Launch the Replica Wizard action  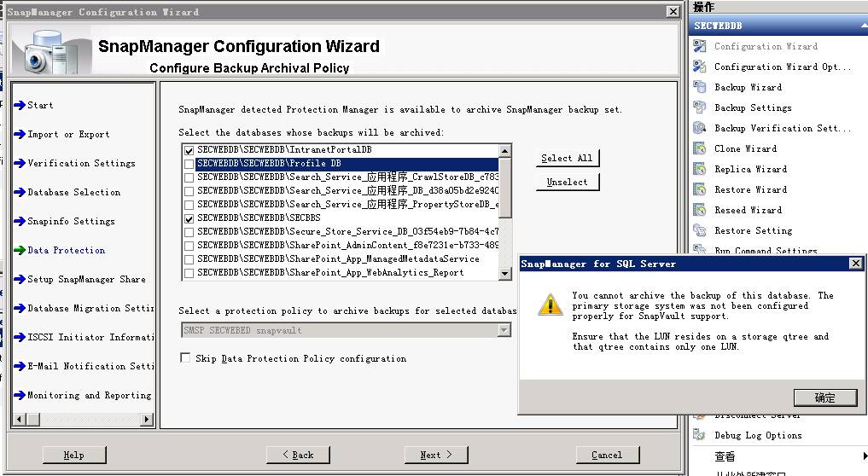point(750,170)
